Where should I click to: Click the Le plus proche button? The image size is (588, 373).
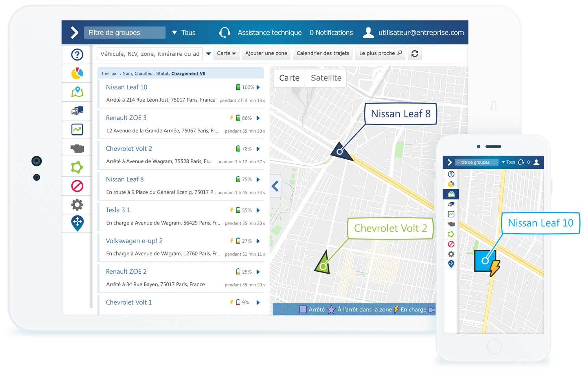[380, 53]
